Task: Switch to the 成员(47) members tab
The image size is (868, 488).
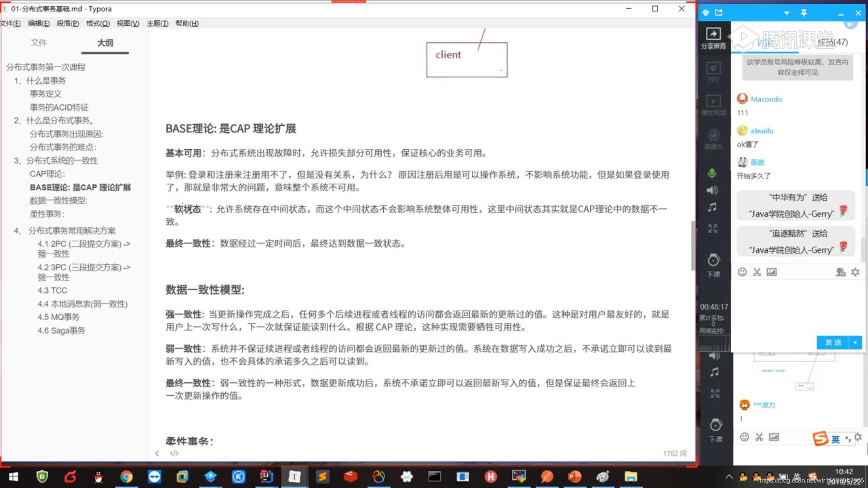Action: point(832,42)
